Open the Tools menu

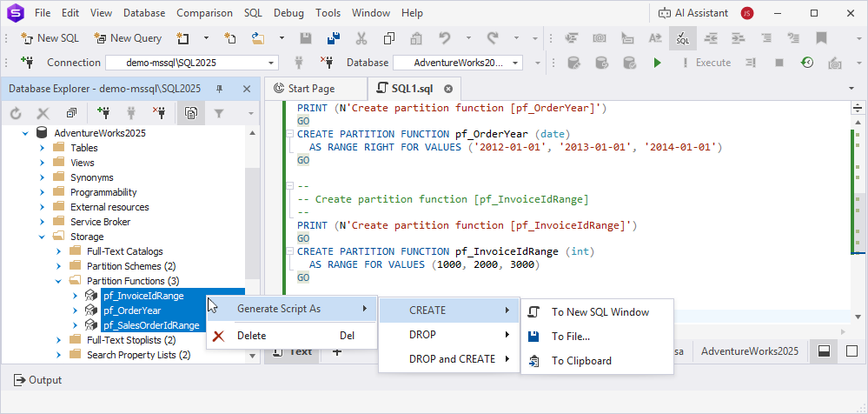(328, 13)
